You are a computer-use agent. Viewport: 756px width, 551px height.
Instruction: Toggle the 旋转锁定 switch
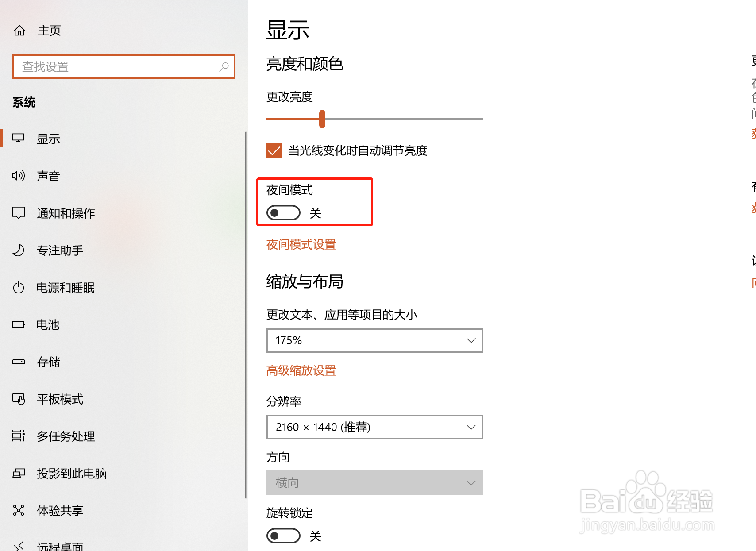(x=283, y=536)
